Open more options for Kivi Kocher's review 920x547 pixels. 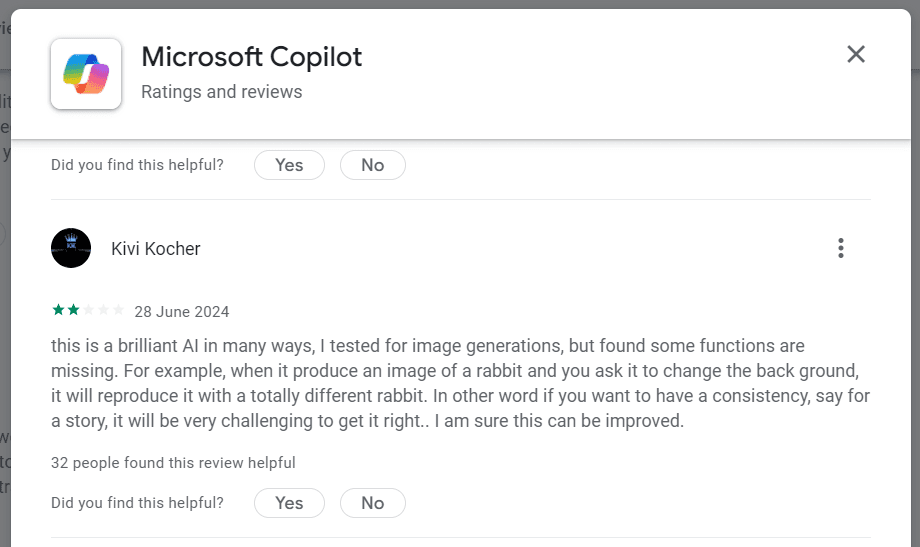coord(841,248)
